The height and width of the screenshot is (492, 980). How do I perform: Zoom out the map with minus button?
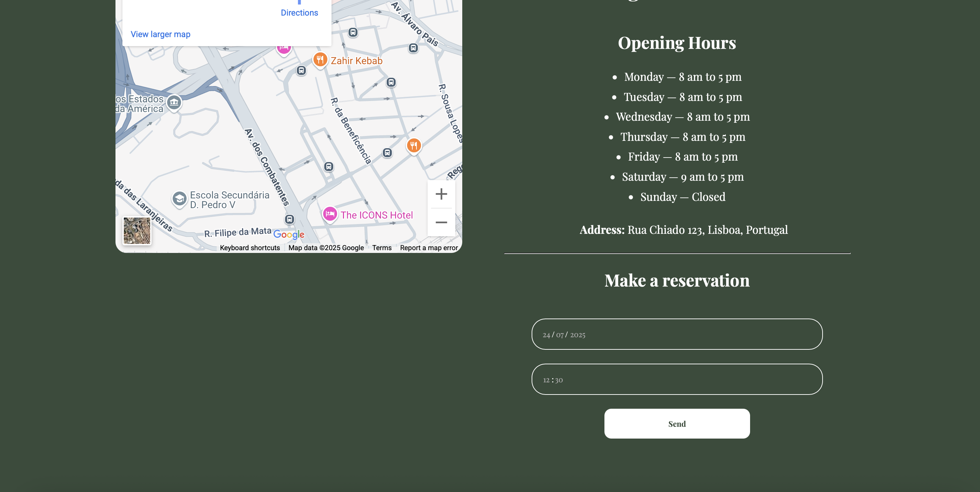pos(441,222)
